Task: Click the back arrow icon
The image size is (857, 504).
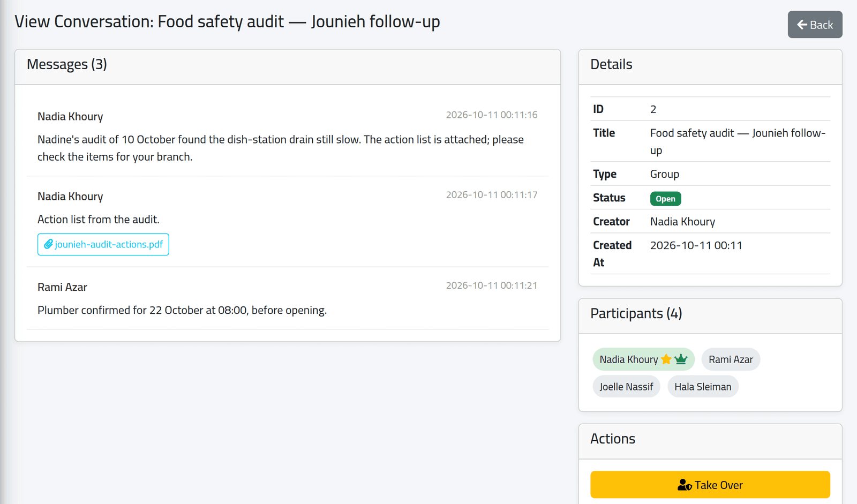Action: [x=802, y=25]
